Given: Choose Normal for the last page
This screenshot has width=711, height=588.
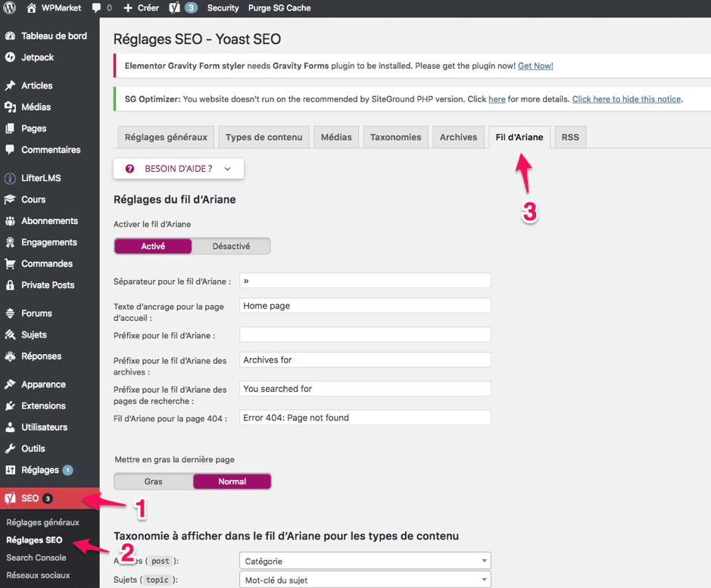Looking at the screenshot, I should point(232,481).
